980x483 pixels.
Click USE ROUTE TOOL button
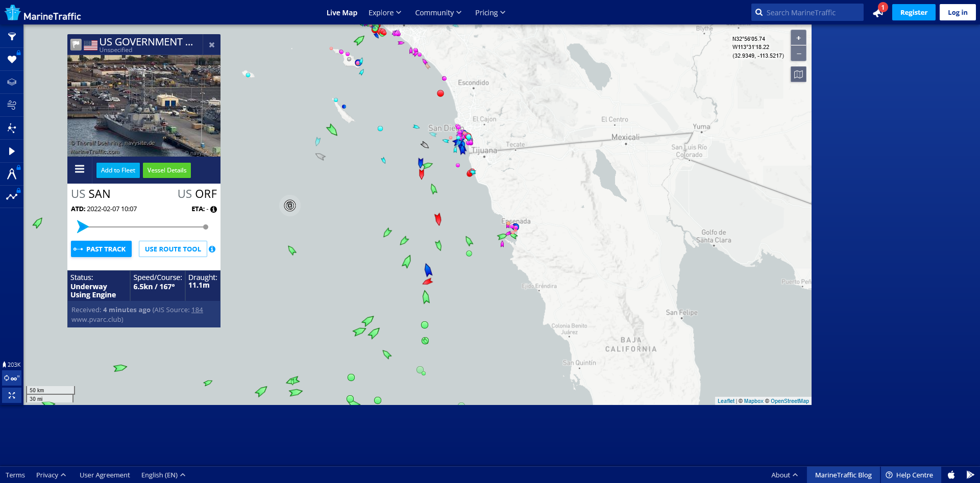click(173, 249)
